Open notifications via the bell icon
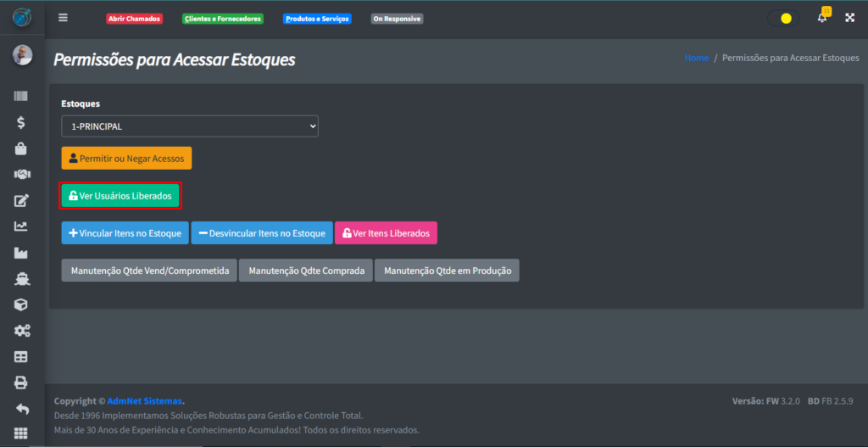The image size is (868, 447). [x=821, y=18]
